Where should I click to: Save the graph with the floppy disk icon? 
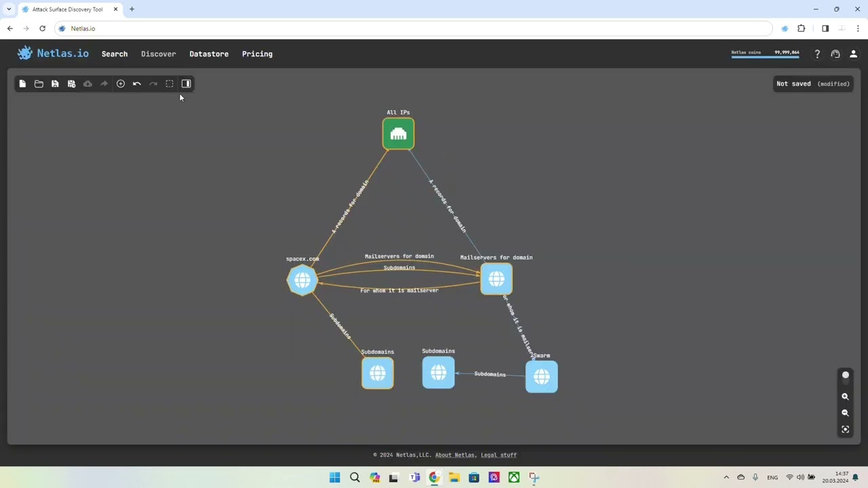pyautogui.click(x=55, y=84)
